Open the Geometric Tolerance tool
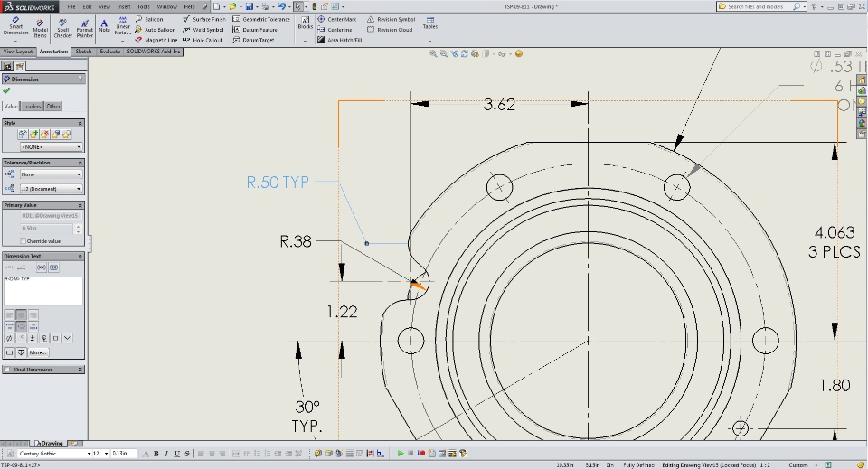Viewport: 868px width, 469px height. [x=261, y=19]
